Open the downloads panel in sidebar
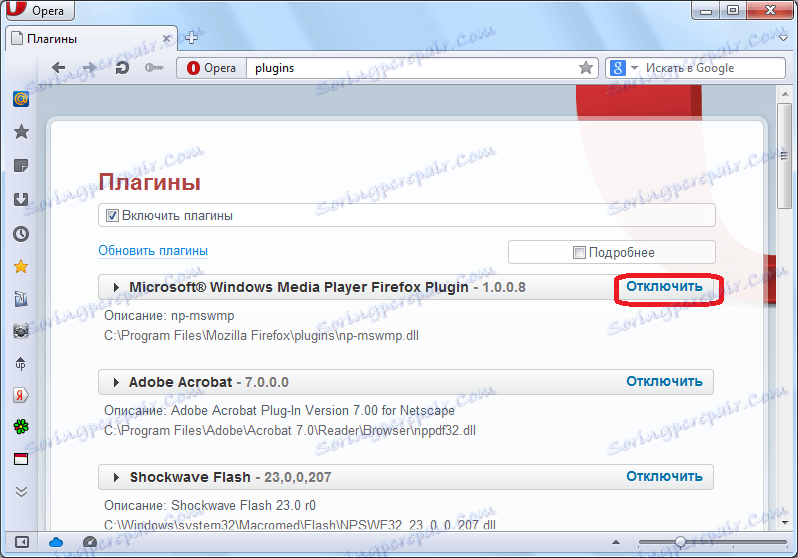 coord(21,199)
